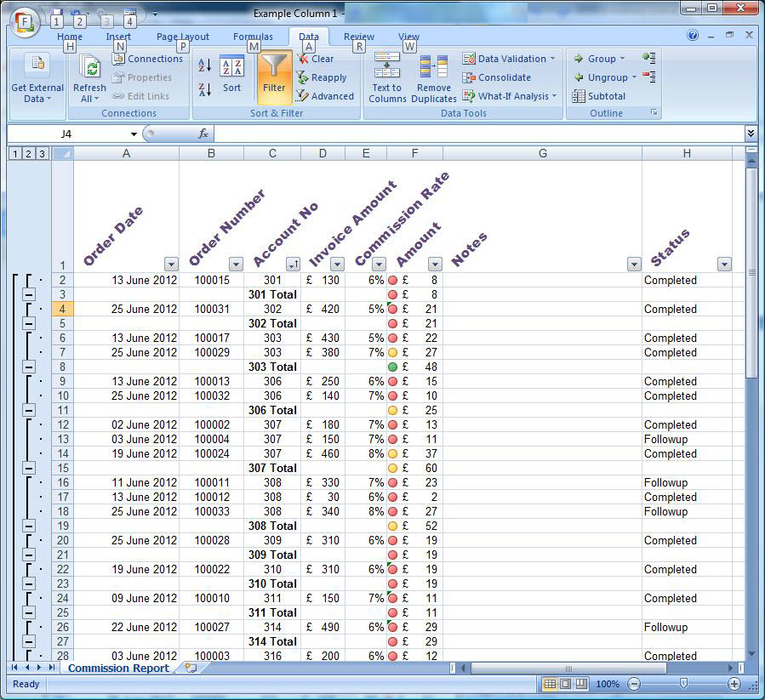Sort A to Z ascending icon
The height and width of the screenshot is (700, 765).
[x=205, y=65]
